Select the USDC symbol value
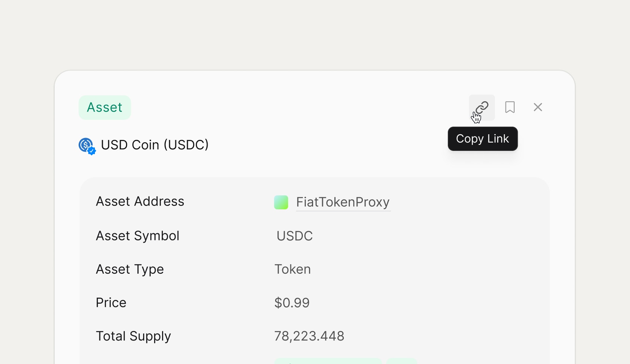630x364 pixels. 295,236
